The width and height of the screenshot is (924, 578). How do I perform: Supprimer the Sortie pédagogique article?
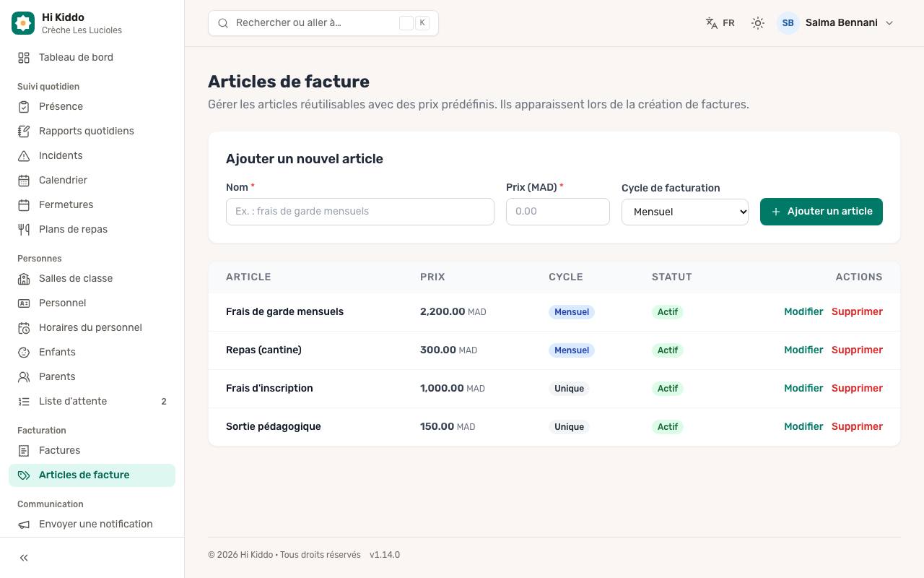(857, 427)
